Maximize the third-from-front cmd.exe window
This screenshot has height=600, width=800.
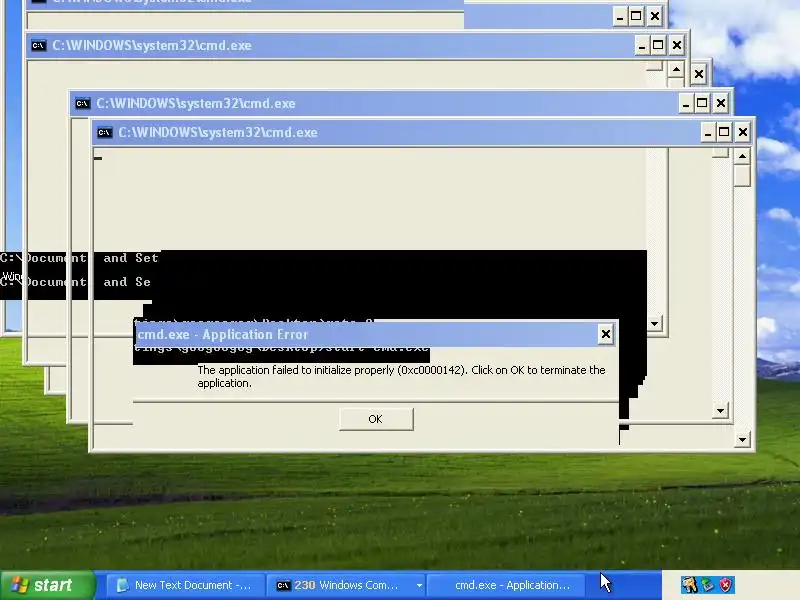tap(658, 45)
